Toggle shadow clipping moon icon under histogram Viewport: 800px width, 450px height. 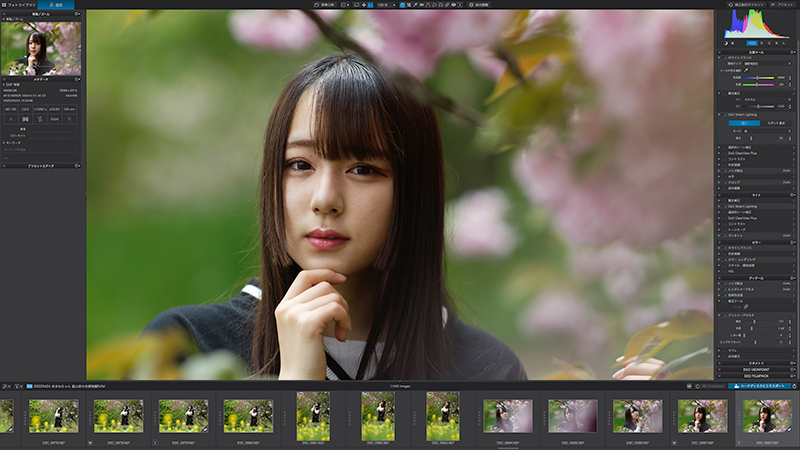(x=726, y=43)
